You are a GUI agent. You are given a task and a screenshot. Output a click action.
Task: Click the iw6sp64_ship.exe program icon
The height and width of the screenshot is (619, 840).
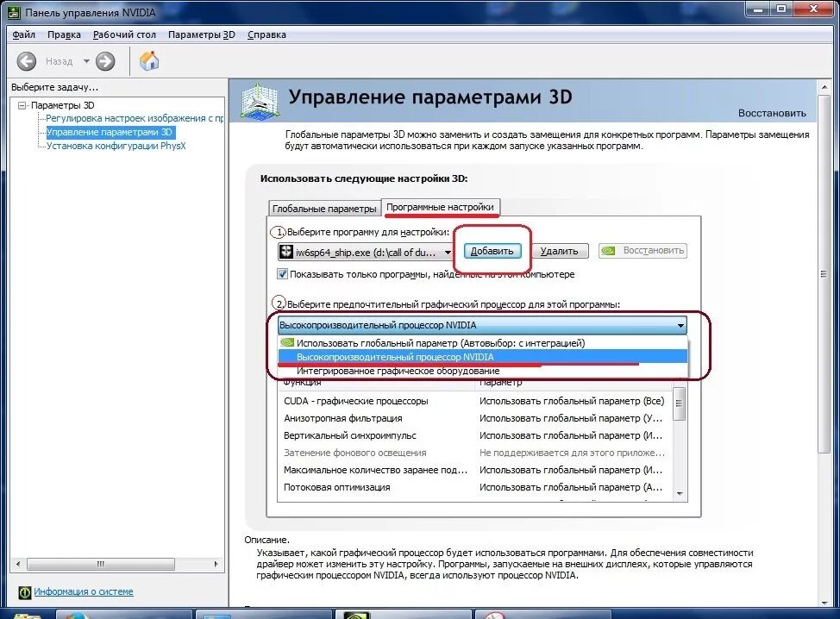pos(286,252)
